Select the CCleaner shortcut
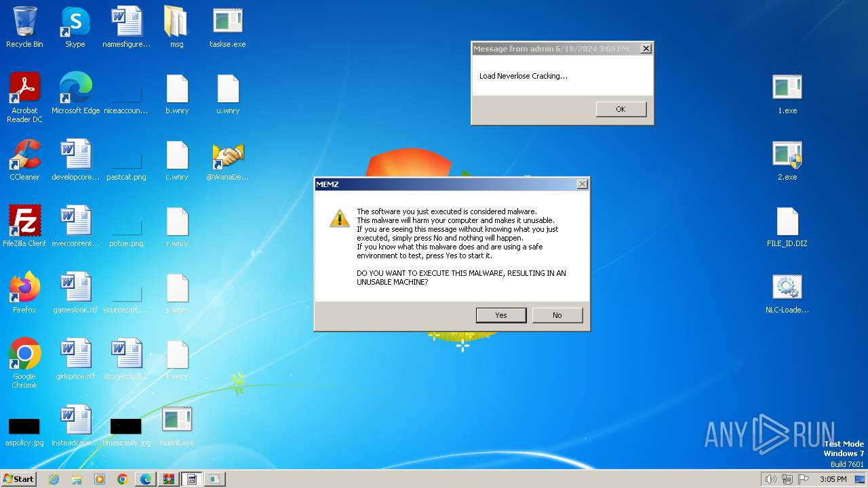The image size is (868, 488). 24,161
